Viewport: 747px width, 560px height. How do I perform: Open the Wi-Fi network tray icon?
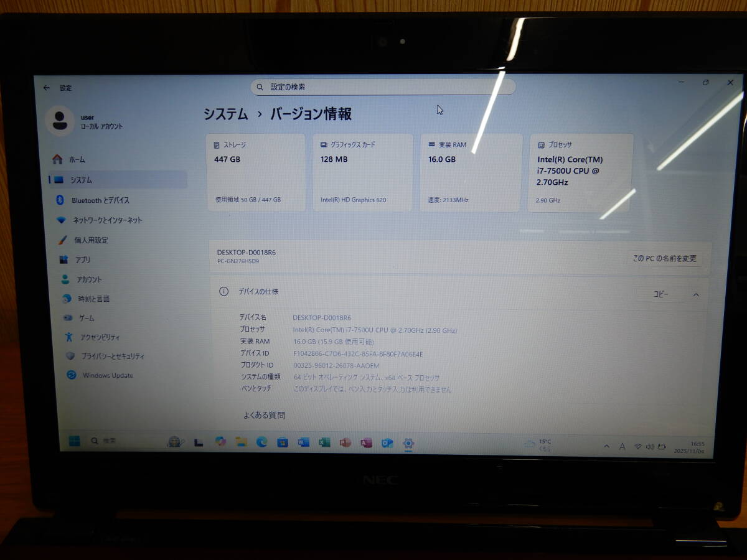(638, 447)
